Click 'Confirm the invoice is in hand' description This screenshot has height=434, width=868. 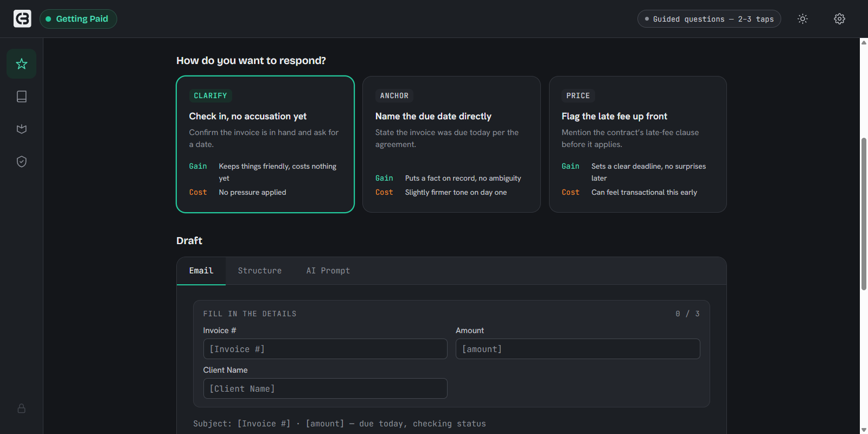click(264, 138)
